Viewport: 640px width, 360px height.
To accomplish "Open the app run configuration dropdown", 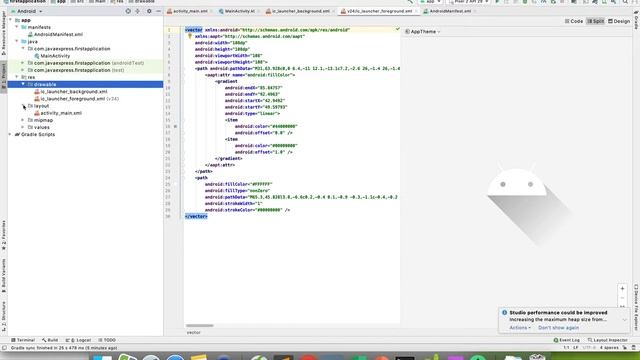I will point(430,2).
